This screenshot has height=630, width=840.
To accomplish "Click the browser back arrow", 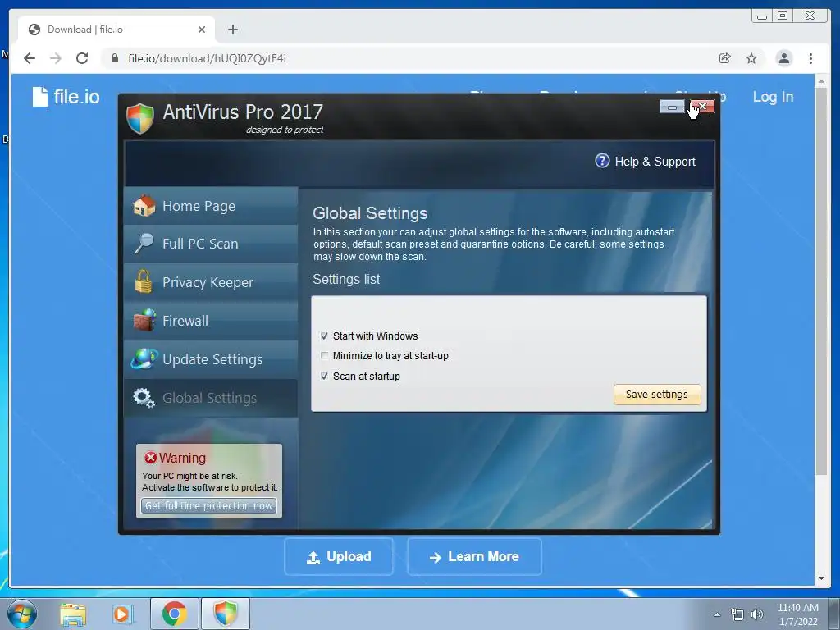I will 30,58.
